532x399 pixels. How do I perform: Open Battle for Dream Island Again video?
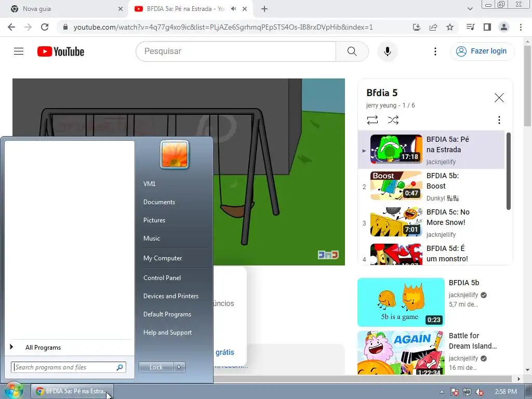coord(401,353)
